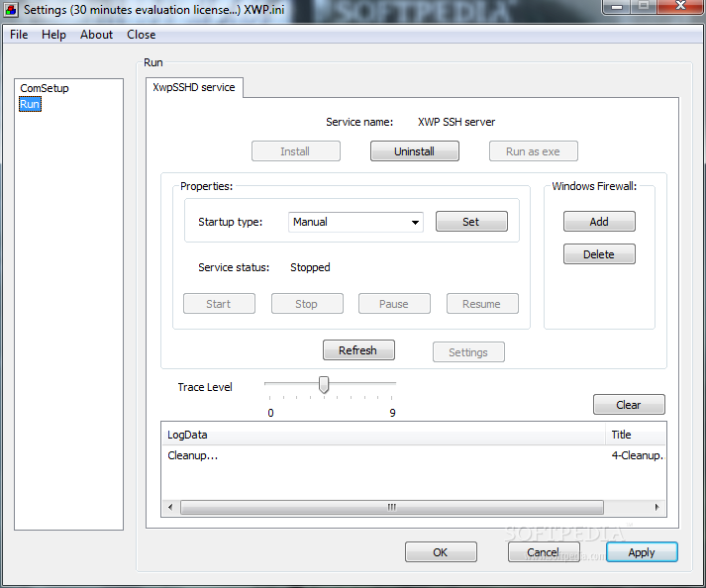Click the log scrollbar right arrow
The height and width of the screenshot is (588, 706).
[657, 507]
